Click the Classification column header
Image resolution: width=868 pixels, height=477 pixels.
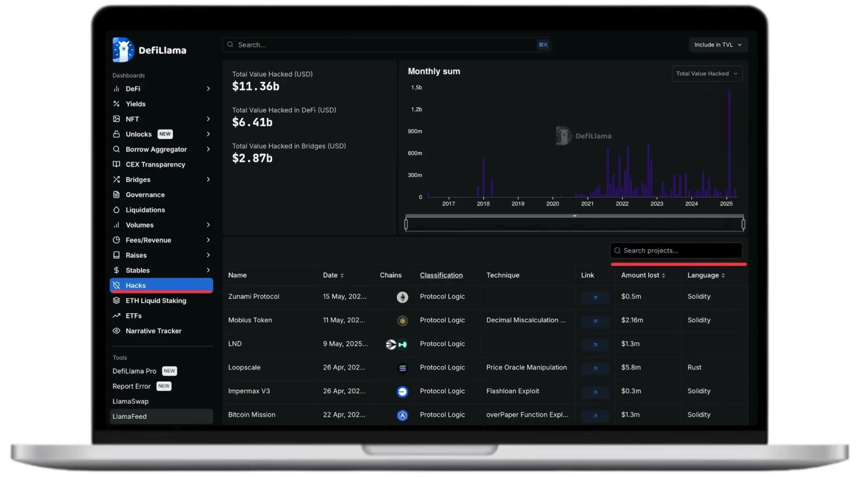[x=441, y=275]
